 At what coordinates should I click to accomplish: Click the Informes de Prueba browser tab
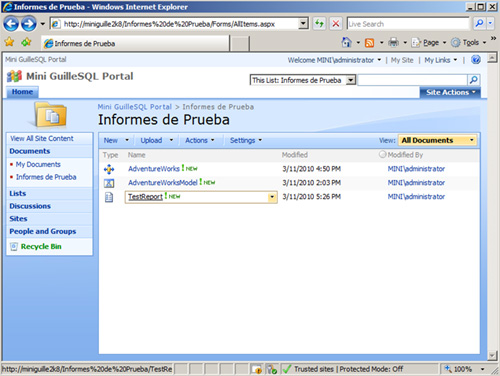pos(135,43)
